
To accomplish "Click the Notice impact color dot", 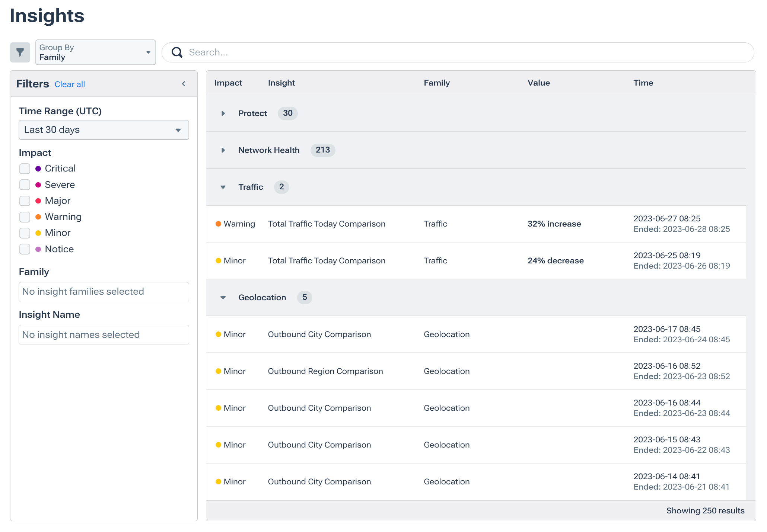I will coord(38,249).
